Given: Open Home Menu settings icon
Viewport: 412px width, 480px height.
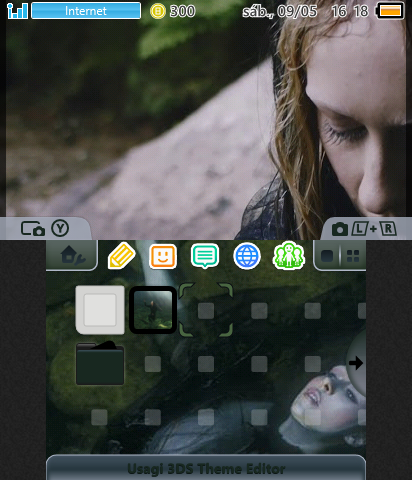Looking at the screenshot, I should pyautogui.click(x=72, y=256).
